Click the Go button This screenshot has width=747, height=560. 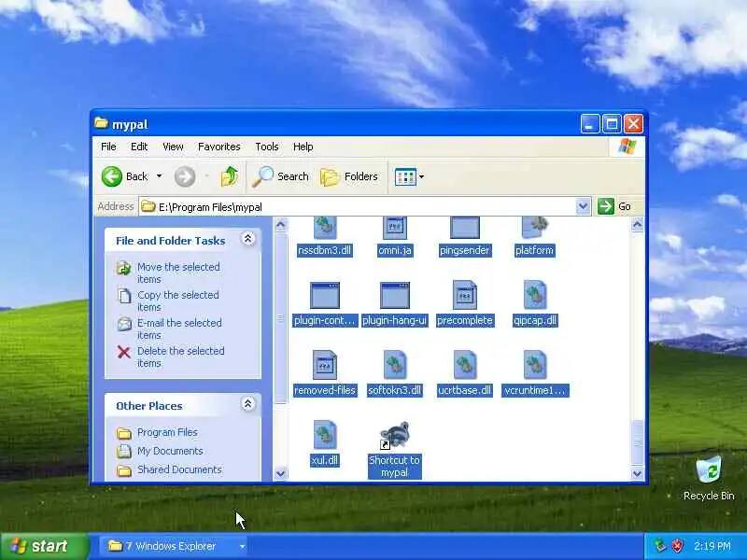(614, 206)
